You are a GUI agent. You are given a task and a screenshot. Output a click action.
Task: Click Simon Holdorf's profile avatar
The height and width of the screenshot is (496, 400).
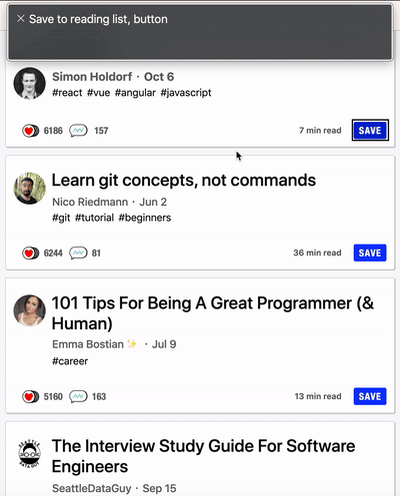[x=29, y=83]
